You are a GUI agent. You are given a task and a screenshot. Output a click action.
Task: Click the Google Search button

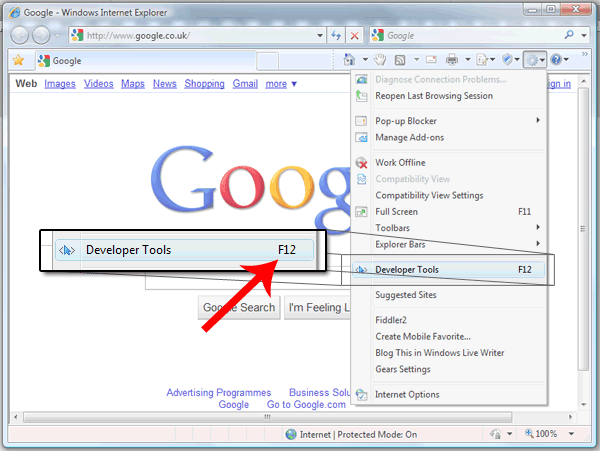[x=239, y=307]
